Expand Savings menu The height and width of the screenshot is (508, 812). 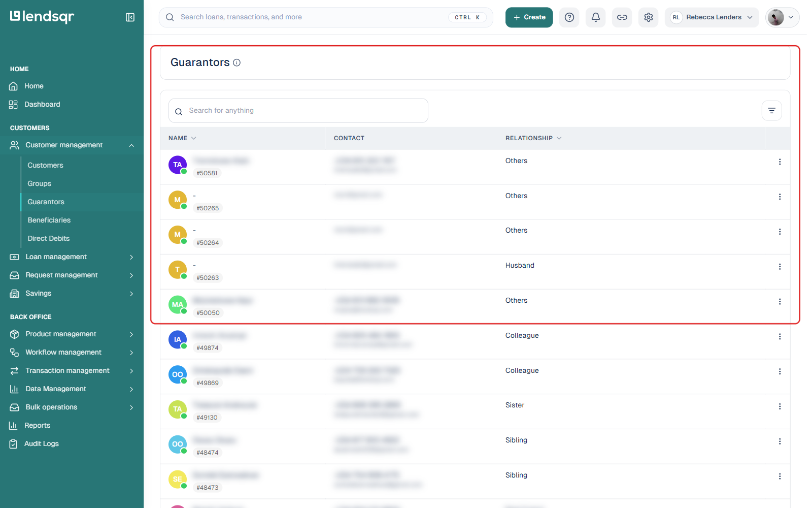click(72, 294)
